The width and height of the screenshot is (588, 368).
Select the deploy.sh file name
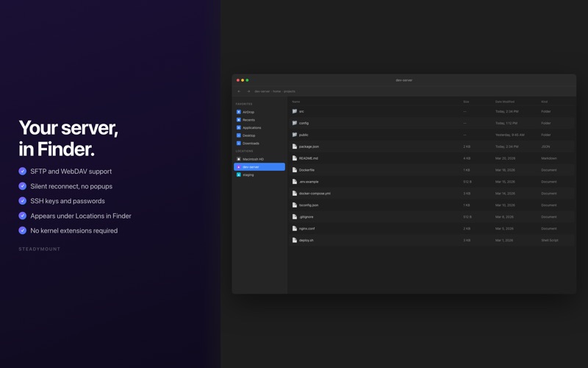pyautogui.click(x=306, y=241)
